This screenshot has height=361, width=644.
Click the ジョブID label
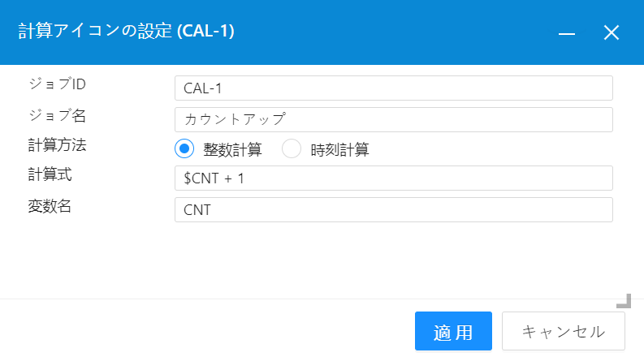(57, 84)
